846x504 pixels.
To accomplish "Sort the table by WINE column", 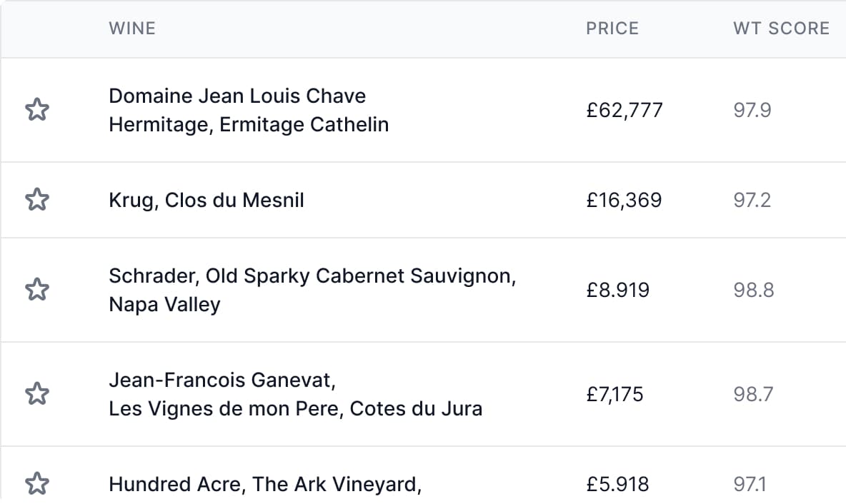I will click(x=132, y=29).
